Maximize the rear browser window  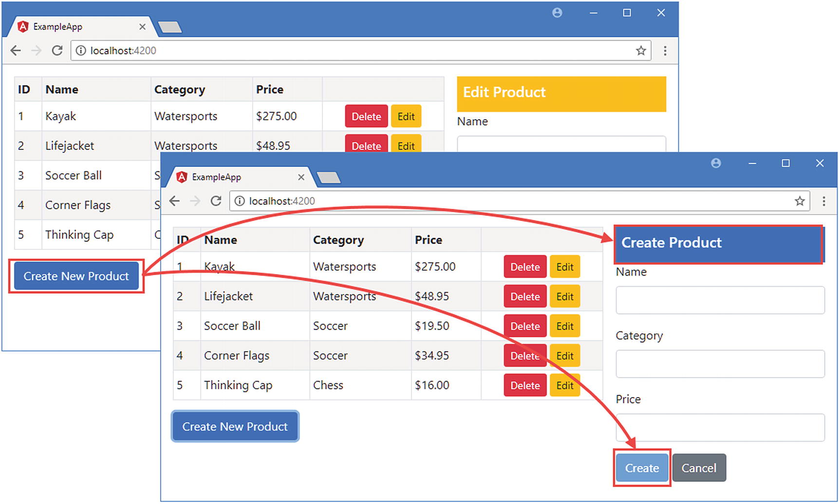coord(627,13)
